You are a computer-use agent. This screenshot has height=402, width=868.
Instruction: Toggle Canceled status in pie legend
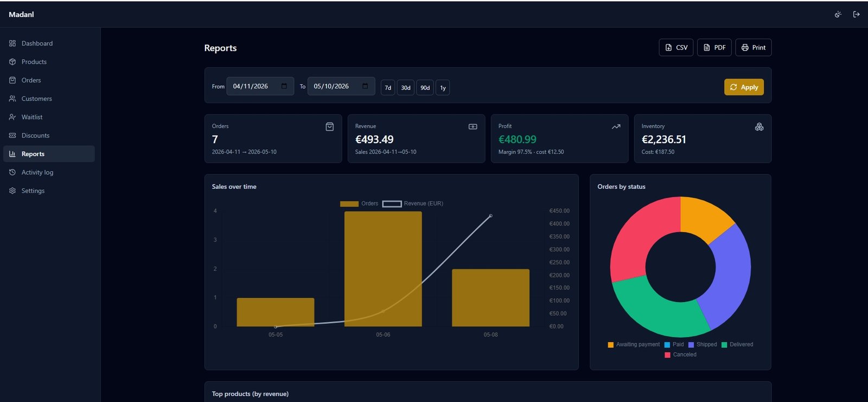click(680, 355)
